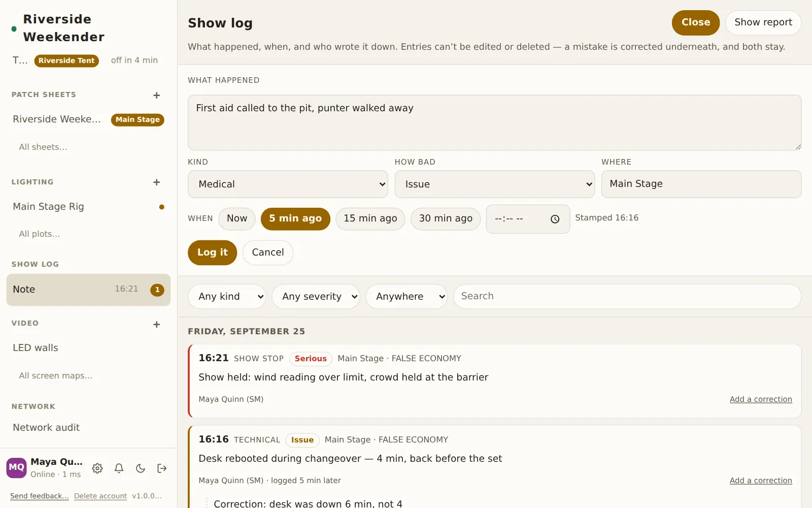Add a lighting plot with plus icon
The height and width of the screenshot is (508, 812).
pyautogui.click(x=156, y=182)
